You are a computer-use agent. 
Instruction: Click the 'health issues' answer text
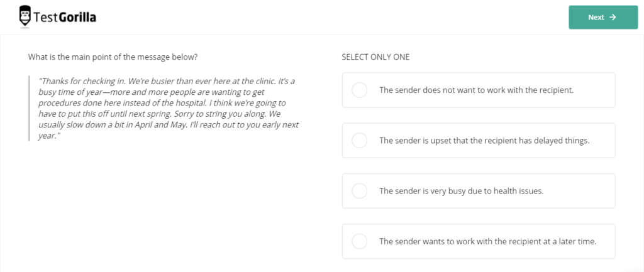[461, 190]
